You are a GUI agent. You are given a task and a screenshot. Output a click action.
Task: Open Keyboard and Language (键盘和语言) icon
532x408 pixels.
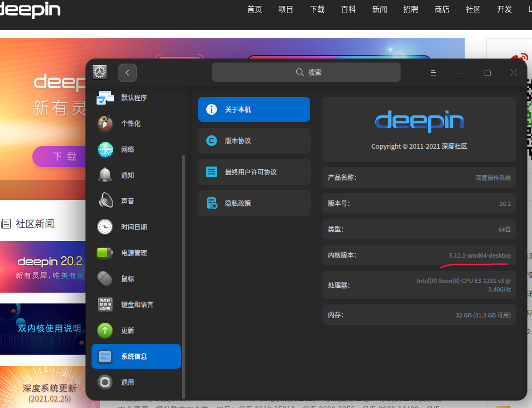105,305
